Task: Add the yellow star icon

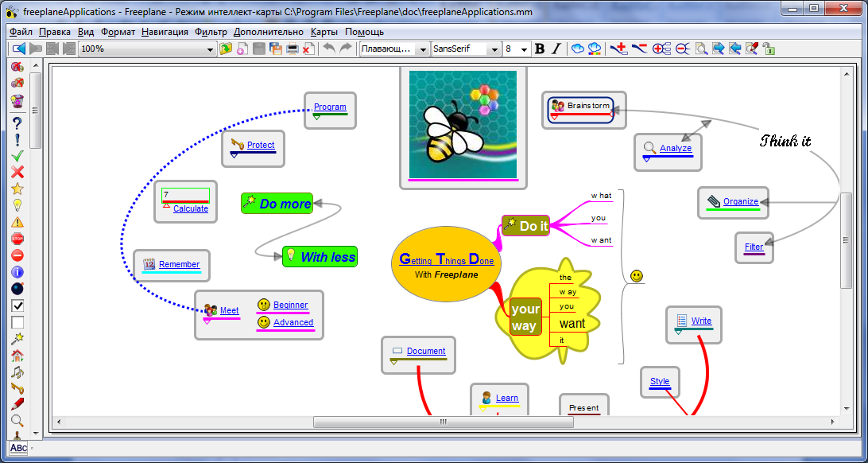Action: point(17,189)
